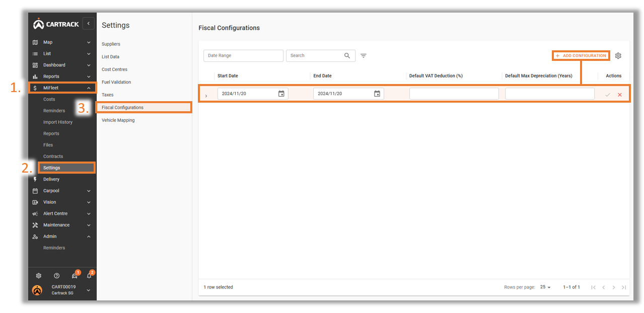Screen dimensions: 644x313
Task: Expand the table row chevron
Action: pyautogui.click(x=206, y=96)
